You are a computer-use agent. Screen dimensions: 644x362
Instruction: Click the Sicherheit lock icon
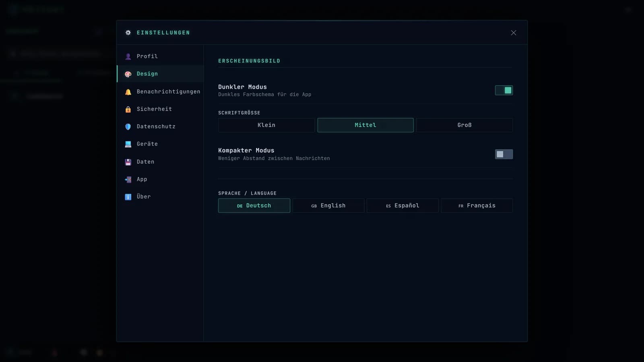(x=128, y=109)
